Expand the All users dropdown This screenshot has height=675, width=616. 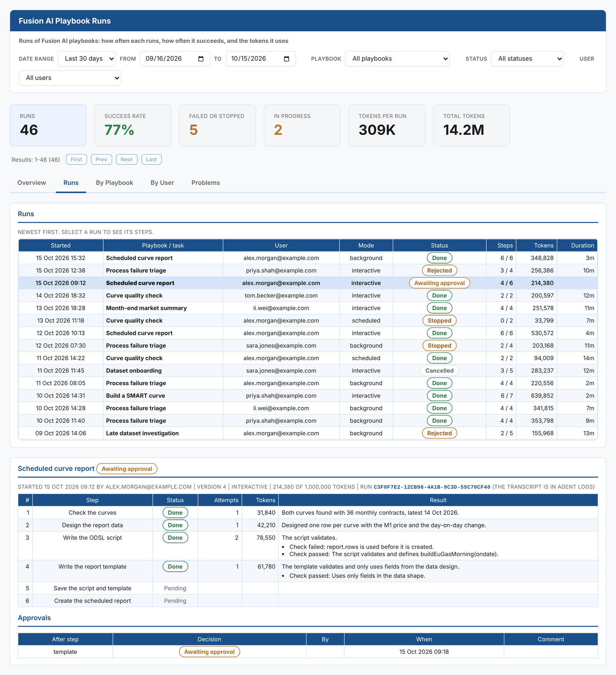70,78
